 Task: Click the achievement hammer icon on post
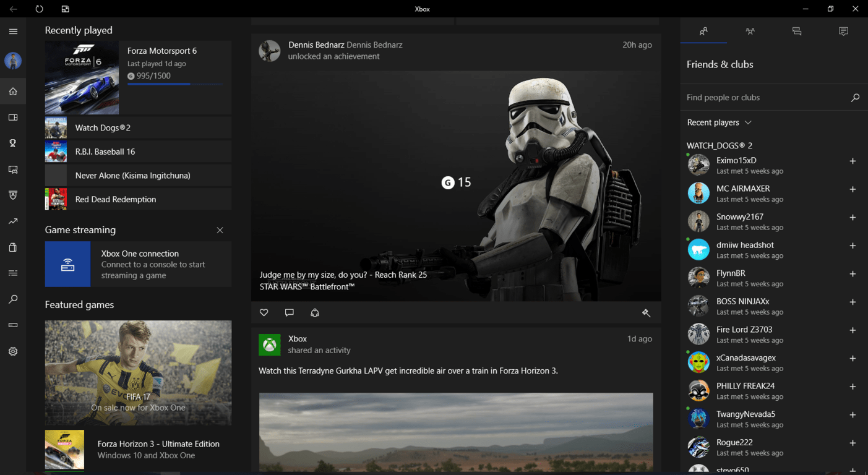646,313
